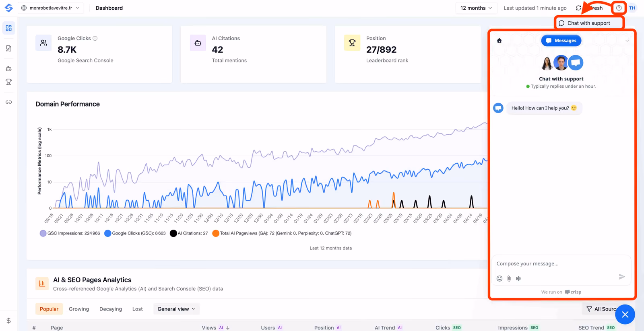Image resolution: width=644 pixels, height=331 pixels.
Task: Toggle Google Clicks (GSC) legend series
Action: coord(135,233)
